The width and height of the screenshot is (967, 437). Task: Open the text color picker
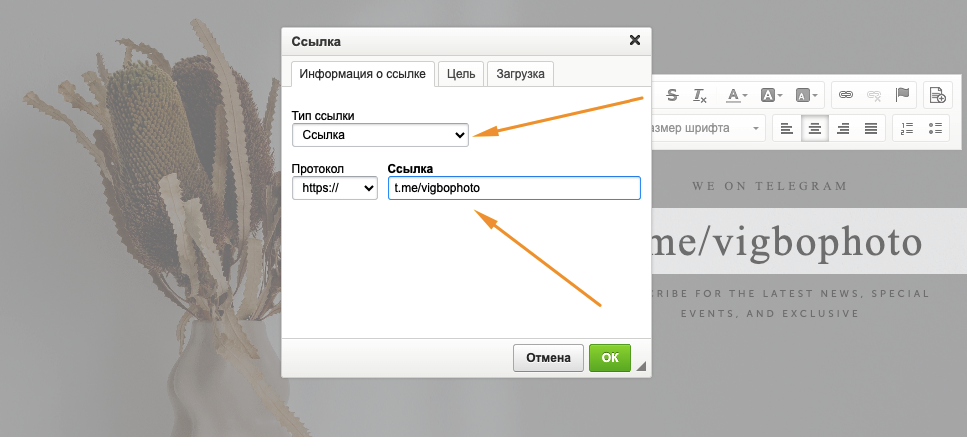(738, 95)
